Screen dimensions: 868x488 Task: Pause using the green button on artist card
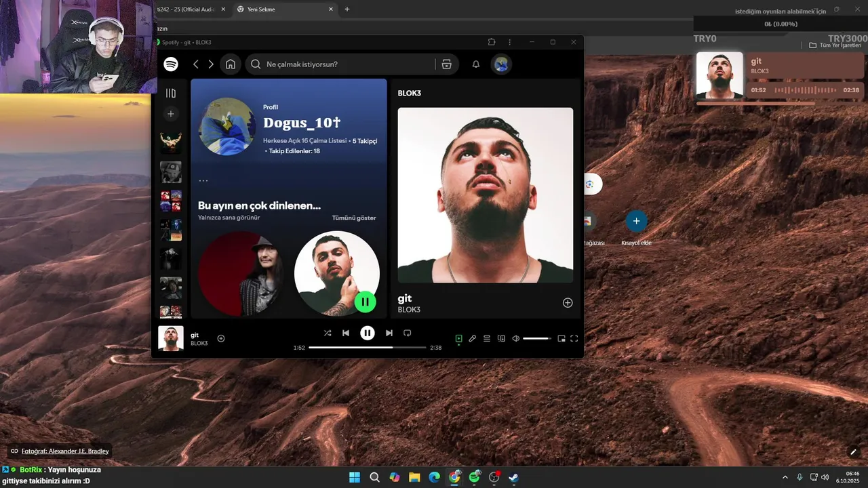coord(365,302)
